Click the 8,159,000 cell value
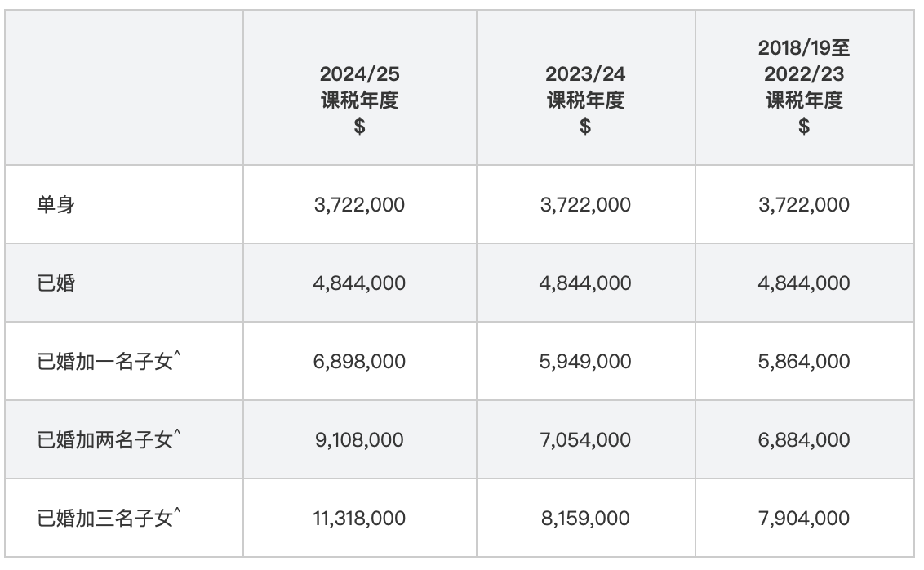The height and width of the screenshot is (570, 924). (x=585, y=518)
